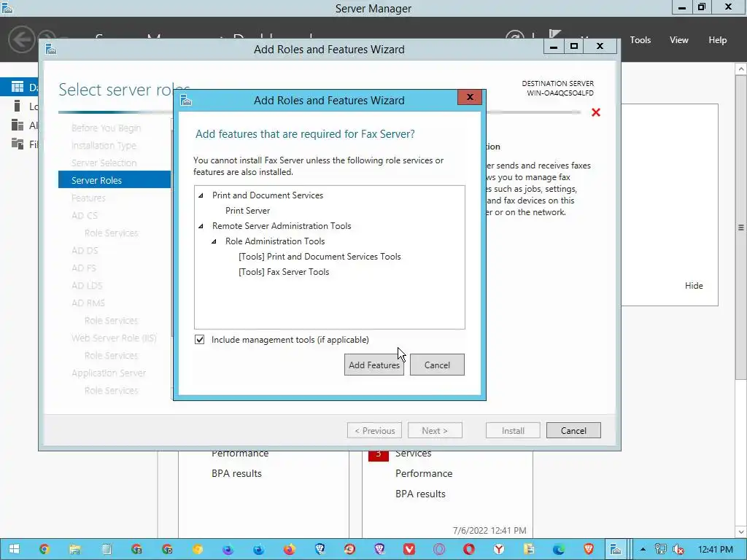This screenshot has width=747, height=560.
Task: Open File Services icon in Server Manager sidebar
Action: pos(18,144)
